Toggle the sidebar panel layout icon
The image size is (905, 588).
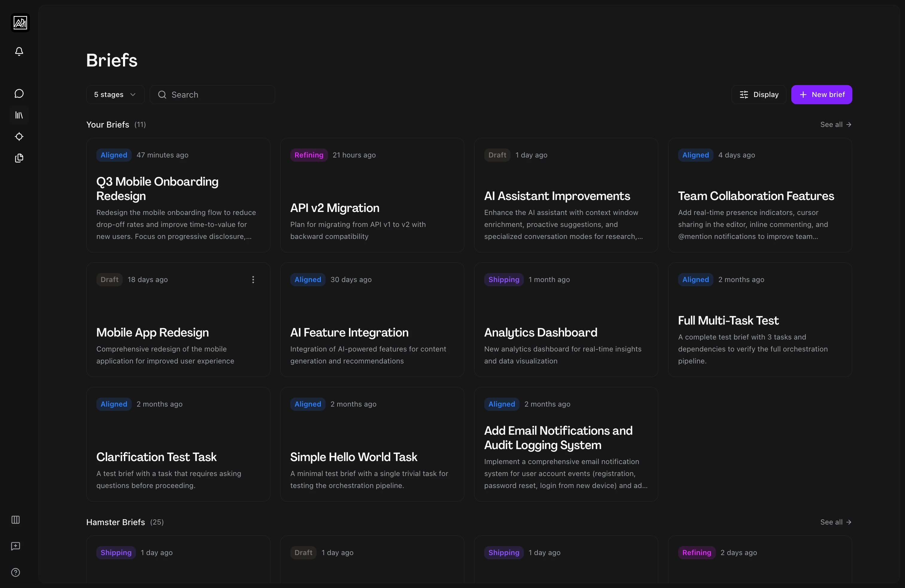point(16,519)
